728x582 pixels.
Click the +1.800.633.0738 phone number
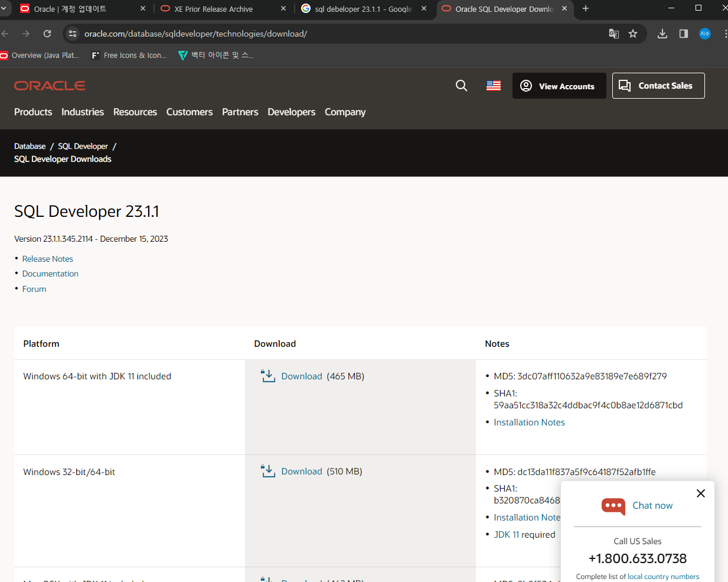(638, 558)
